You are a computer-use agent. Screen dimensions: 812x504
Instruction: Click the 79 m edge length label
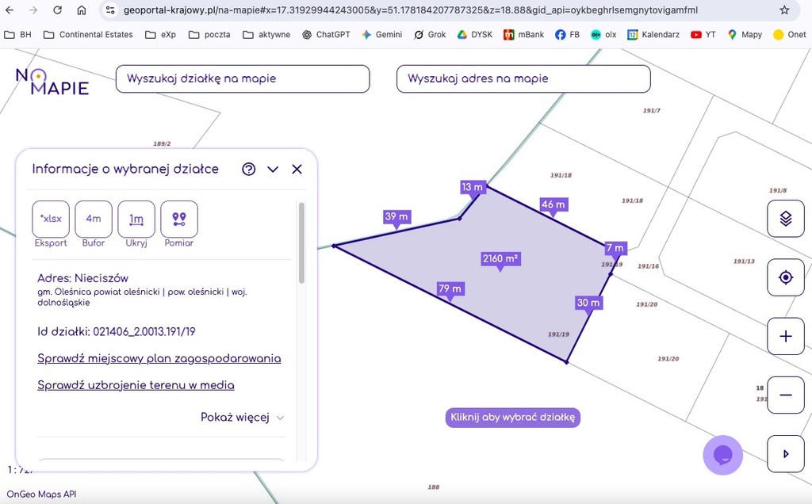(450, 288)
